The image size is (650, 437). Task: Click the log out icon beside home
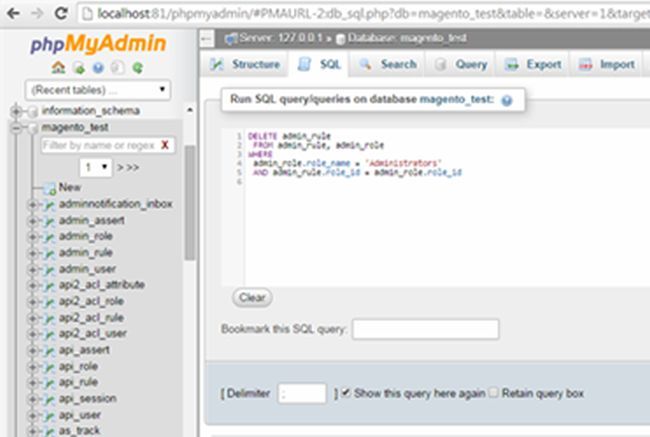78,67
